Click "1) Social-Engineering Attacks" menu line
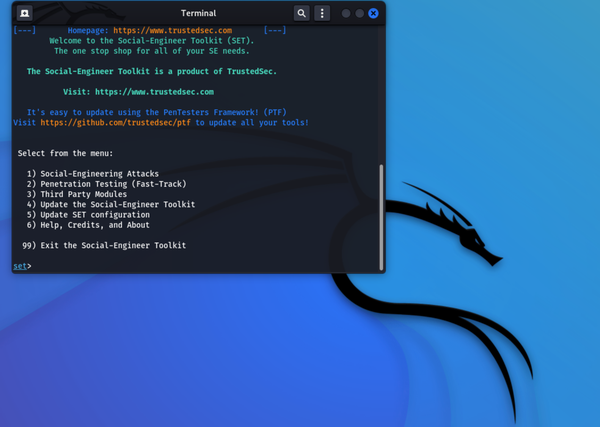Viewport: 600px width, 427px height. pos(93,174)
